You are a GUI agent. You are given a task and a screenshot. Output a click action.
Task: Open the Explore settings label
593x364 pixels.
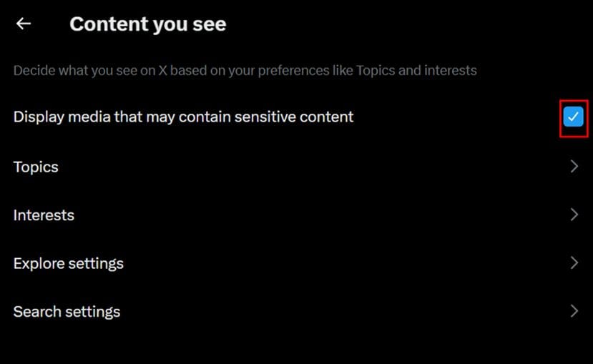click(x=69, y=263)
